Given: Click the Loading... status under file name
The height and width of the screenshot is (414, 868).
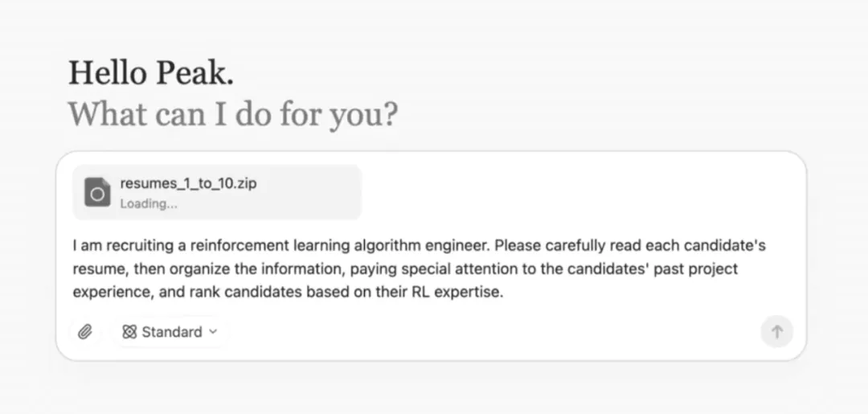Looking at the screenshot, I should point(149,203).
